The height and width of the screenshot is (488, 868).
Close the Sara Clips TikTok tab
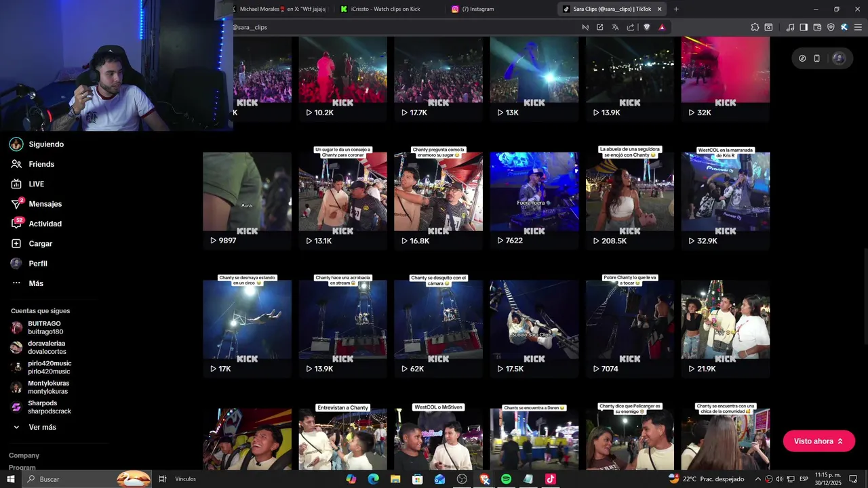[x=659, y=9]
